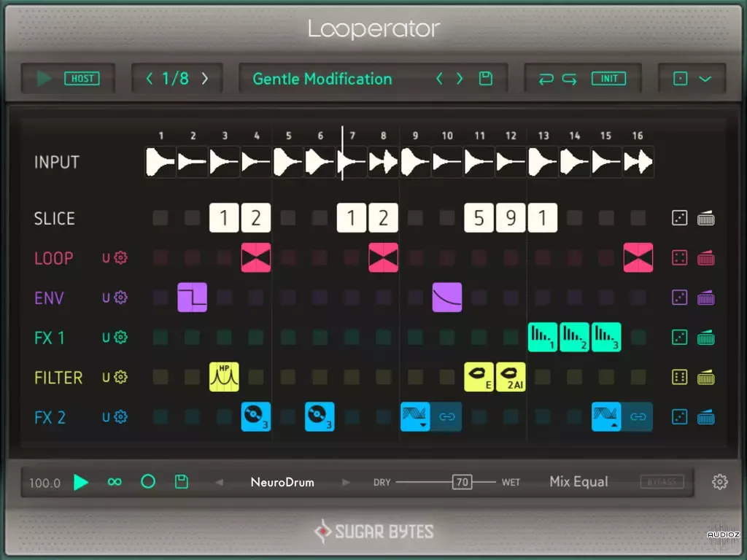Randomize the LOOP row with dice
Image resolution: width=747 pixels, height=560 pixels.
coord(679,258)
